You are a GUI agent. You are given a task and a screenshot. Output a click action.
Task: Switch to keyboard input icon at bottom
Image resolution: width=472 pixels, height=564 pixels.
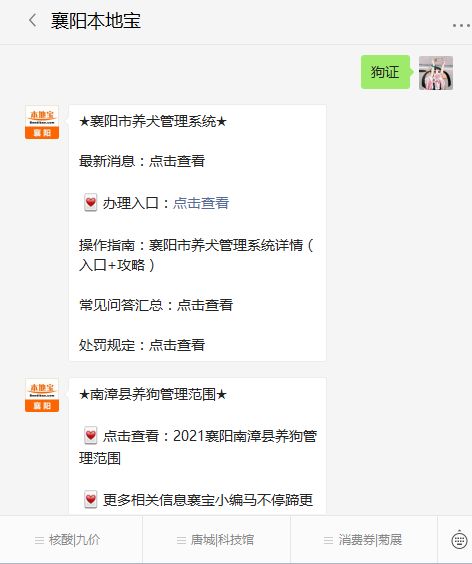coord(459,540)
